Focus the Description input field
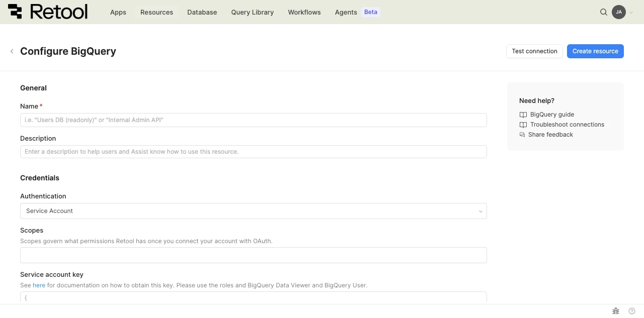 click(x=254, y=152)
